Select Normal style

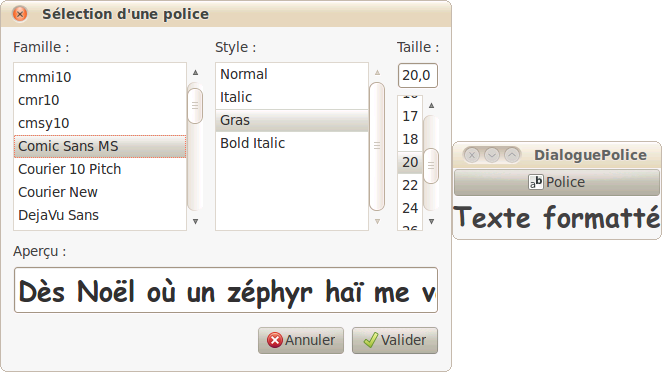pos(292,74)
